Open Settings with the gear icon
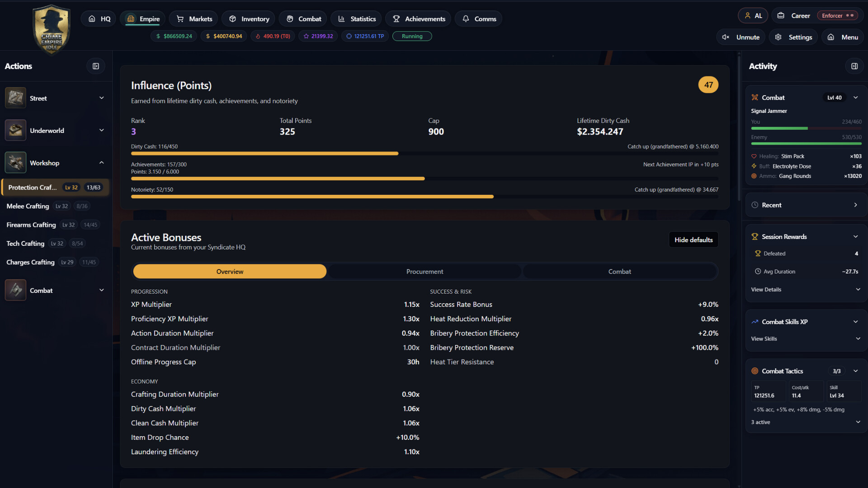 [793, 37]
